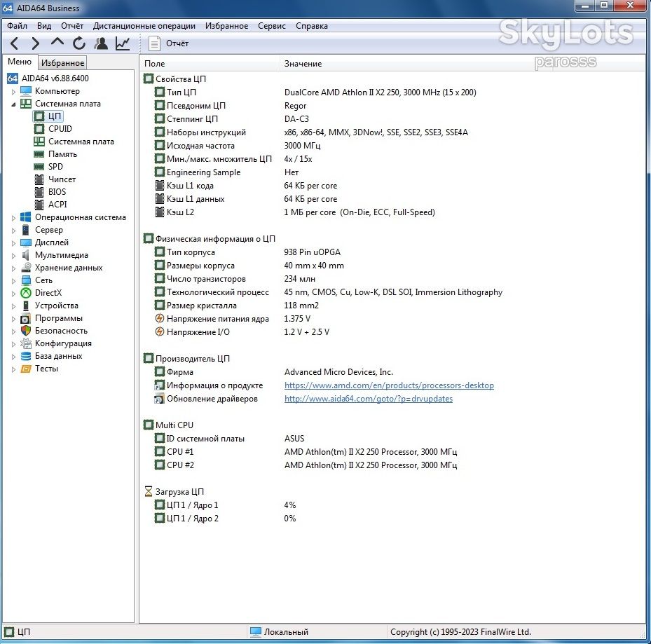Click the Конфигурация gear icon
Screen dimensions: 651x644
(x=26, y=343)
